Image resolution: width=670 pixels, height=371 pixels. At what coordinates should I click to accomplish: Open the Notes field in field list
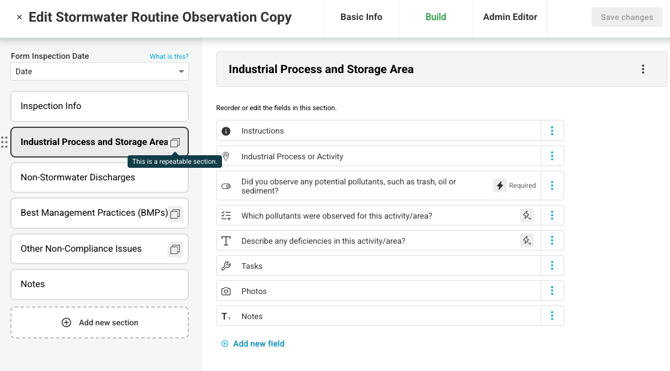[379, 316]
